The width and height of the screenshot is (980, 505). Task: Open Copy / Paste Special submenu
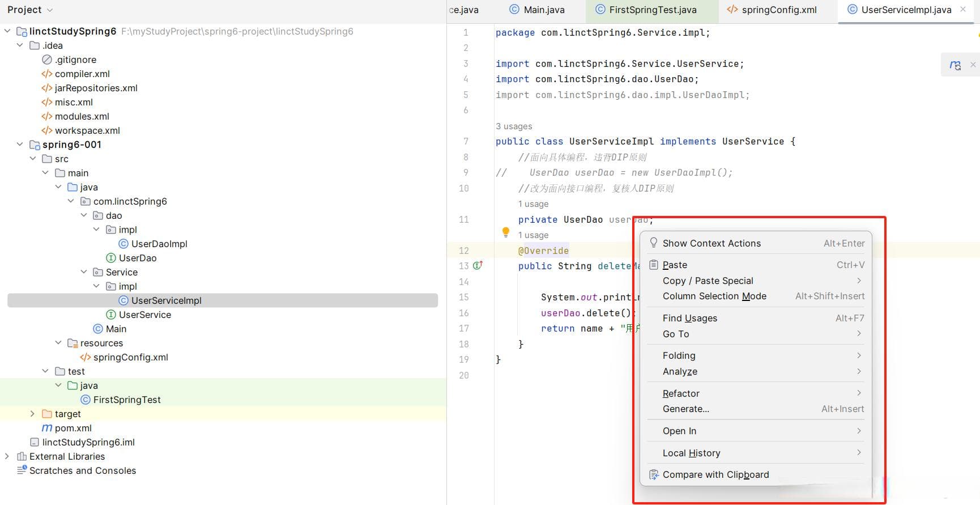pos(756,281)
